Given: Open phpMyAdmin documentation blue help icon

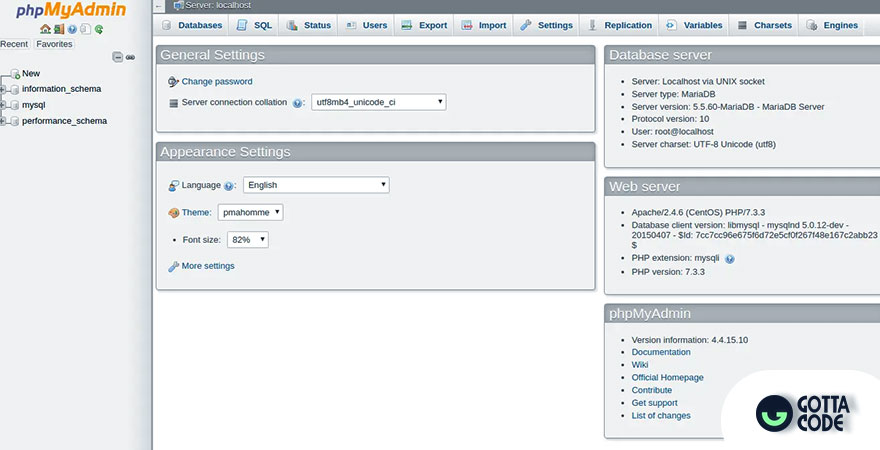Looking at the screenshot, I should [x=72, y=29].
